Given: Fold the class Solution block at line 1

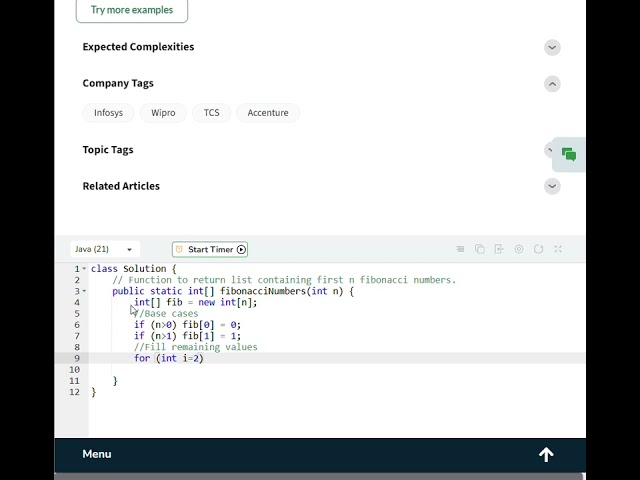Looking at the screenshot, I should [x=84, y=269].
